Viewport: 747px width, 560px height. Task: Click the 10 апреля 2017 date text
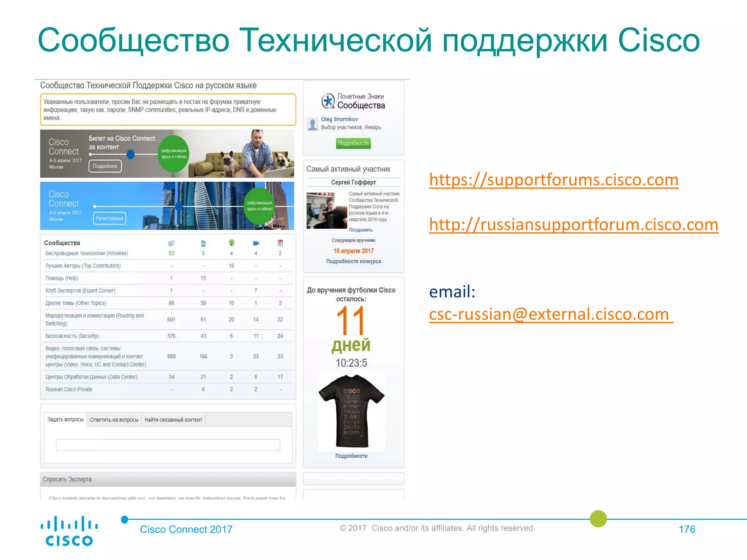(x=353, y=251)
